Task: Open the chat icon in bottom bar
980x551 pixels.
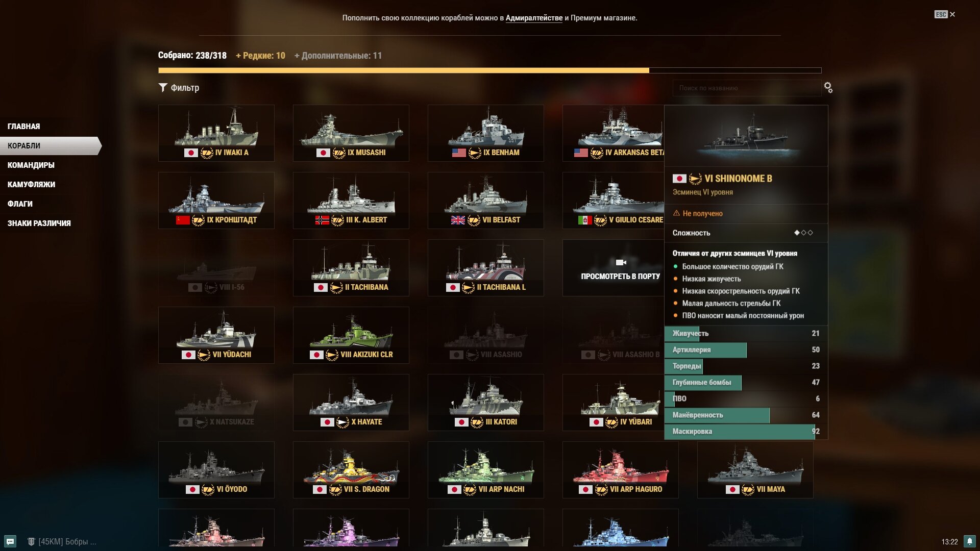Action: pyautogui.click(x=10, y=541)
